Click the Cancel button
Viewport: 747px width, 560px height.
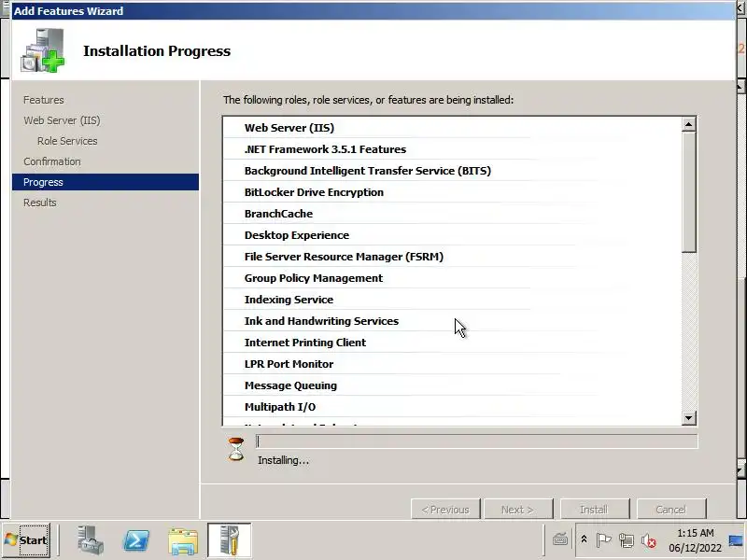[x=671, y=510]
